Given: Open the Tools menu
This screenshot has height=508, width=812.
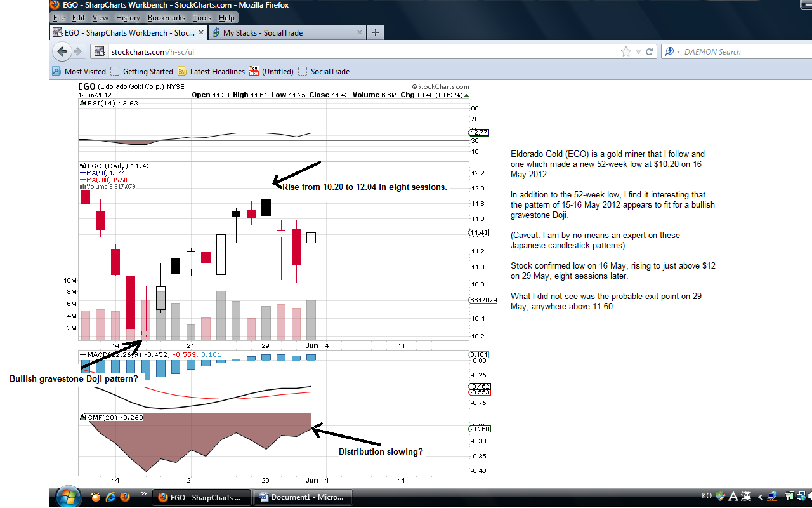Looking at the screenshot, I should (202, 18).
